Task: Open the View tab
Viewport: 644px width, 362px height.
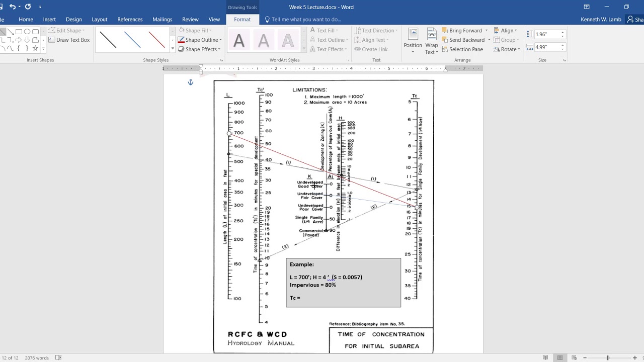Action: [x=214, y=19]
